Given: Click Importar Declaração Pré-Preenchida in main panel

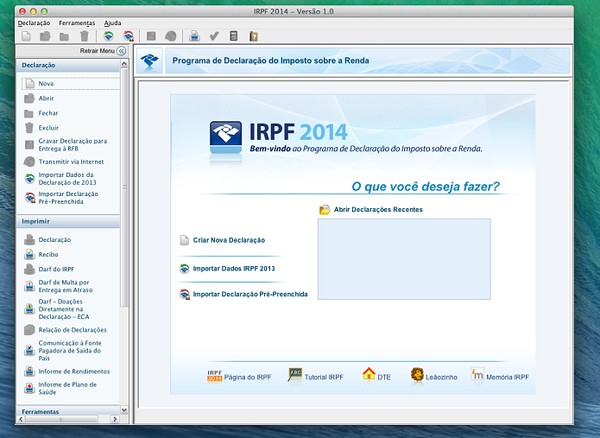Looking at the screenshot, I should click(x=249, y=294).
